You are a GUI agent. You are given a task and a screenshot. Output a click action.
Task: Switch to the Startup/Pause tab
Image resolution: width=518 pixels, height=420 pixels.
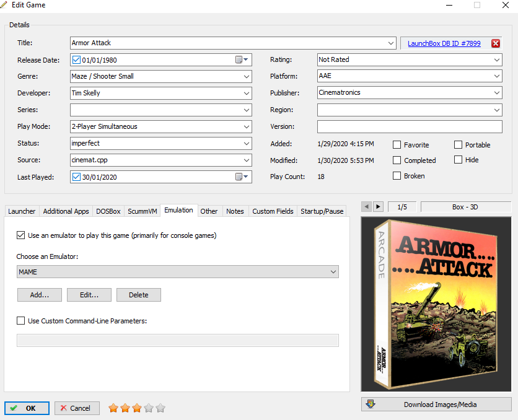[x=322, y=211]
